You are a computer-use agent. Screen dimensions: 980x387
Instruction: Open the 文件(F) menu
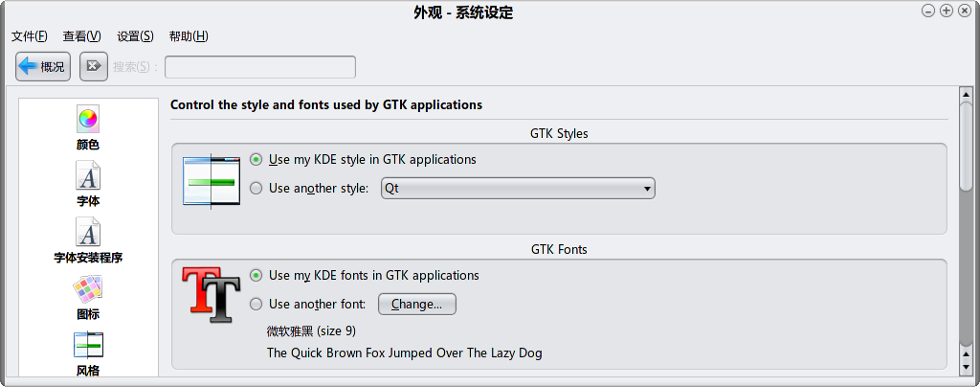click(x=30, y=36)
